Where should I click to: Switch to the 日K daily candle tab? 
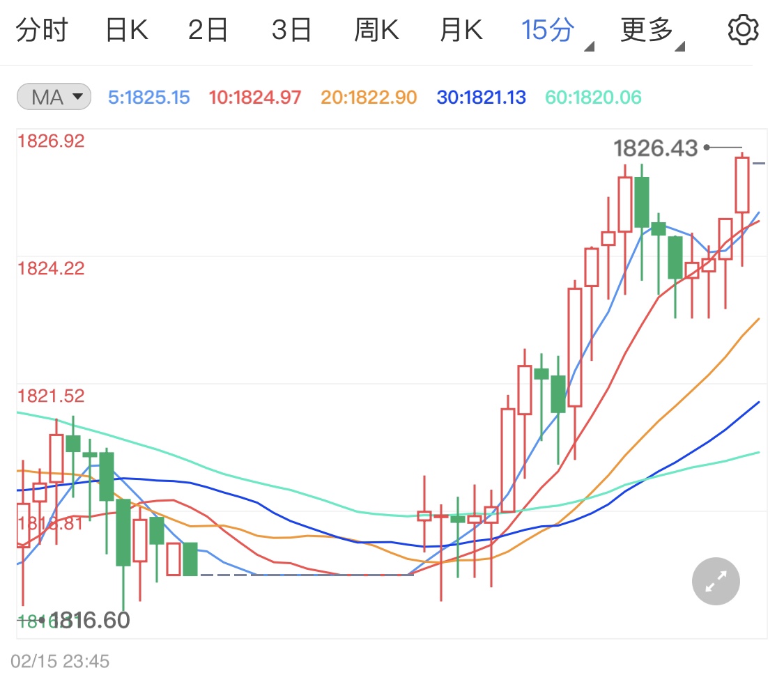[125, 29]
